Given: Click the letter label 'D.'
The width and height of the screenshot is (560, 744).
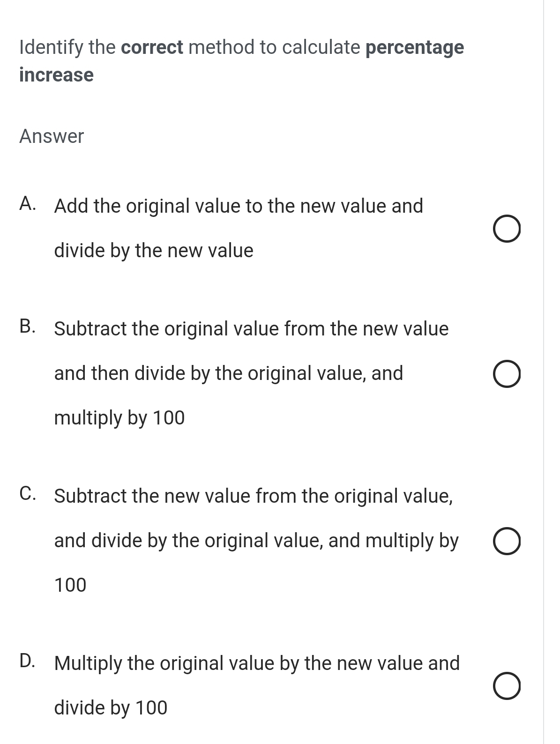Looking at the screenshot, I should [29, 661].
